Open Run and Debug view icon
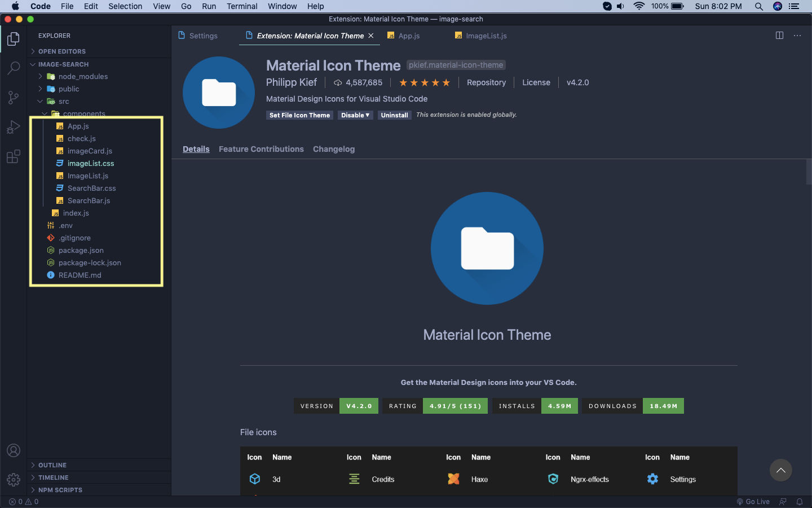Viewport: 812px width, 508px height. 14,127
